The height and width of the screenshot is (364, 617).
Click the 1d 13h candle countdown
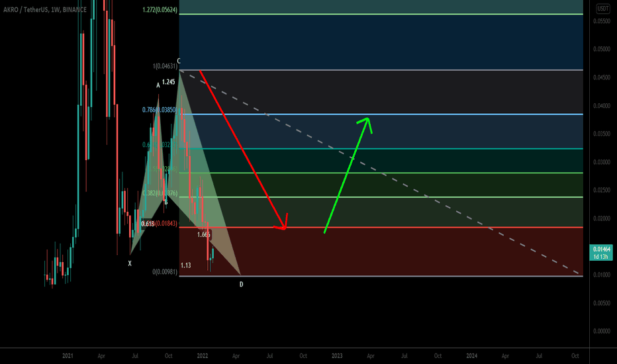[601, 257]
